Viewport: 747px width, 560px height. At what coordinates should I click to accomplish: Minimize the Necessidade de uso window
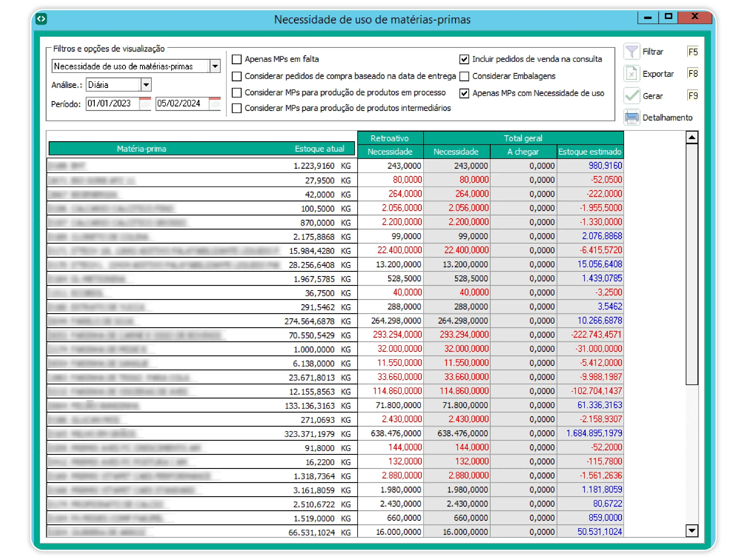pyautogui.click(x=648, y=17)
